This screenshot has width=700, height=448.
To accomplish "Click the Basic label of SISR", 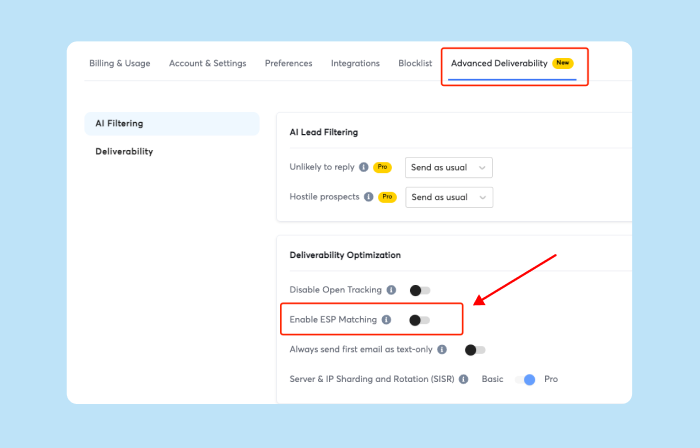I will pyautogui.click(x=492, y=379).
